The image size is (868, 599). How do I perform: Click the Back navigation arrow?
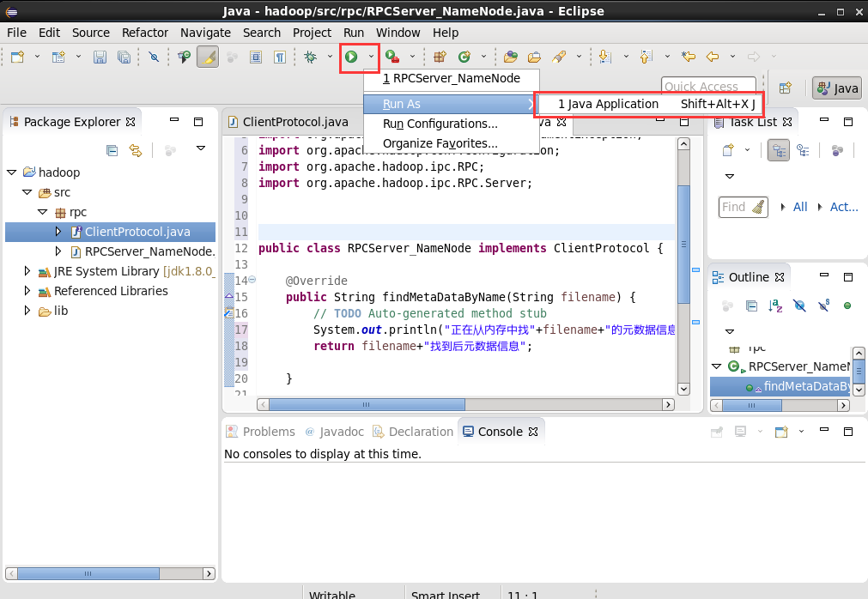point(713,57)
